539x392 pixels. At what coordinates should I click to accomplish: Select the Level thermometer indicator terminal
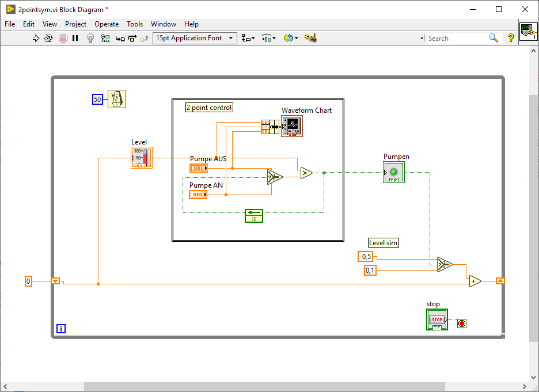tap(142, 158)
